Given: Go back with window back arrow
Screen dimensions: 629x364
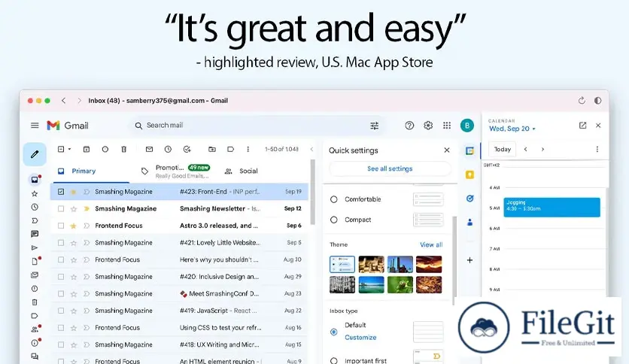Looking at the screenshot, I should tap(63, 101).
